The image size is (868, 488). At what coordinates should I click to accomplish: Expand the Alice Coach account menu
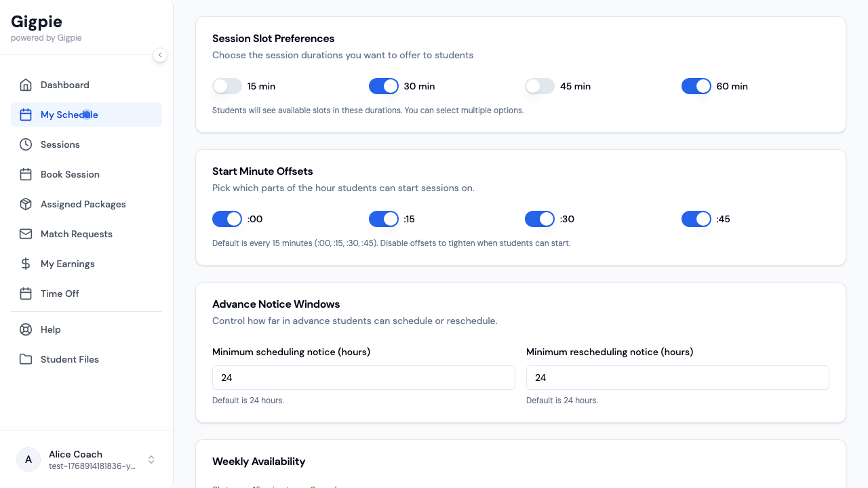click(x=151, y=460)
